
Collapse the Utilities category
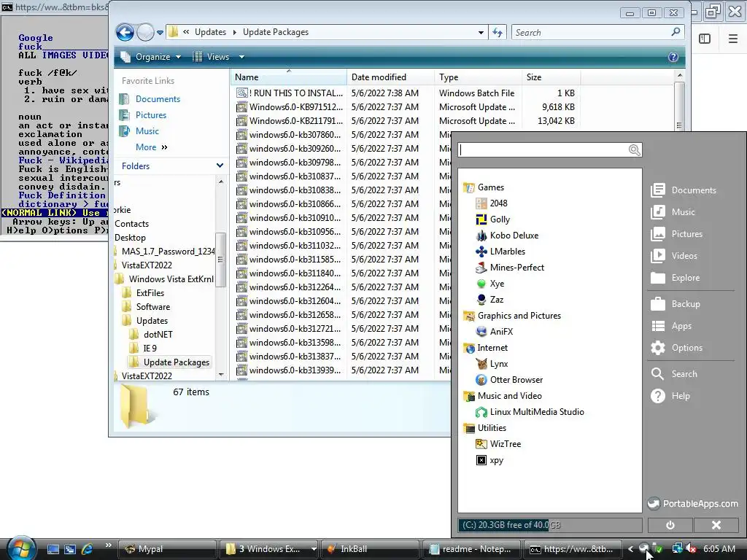click(485, 428)
